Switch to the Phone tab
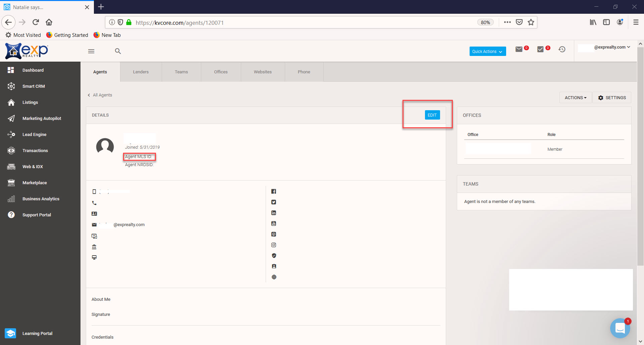The height and width of the screenshot is (345, 644). coord(304,72)
